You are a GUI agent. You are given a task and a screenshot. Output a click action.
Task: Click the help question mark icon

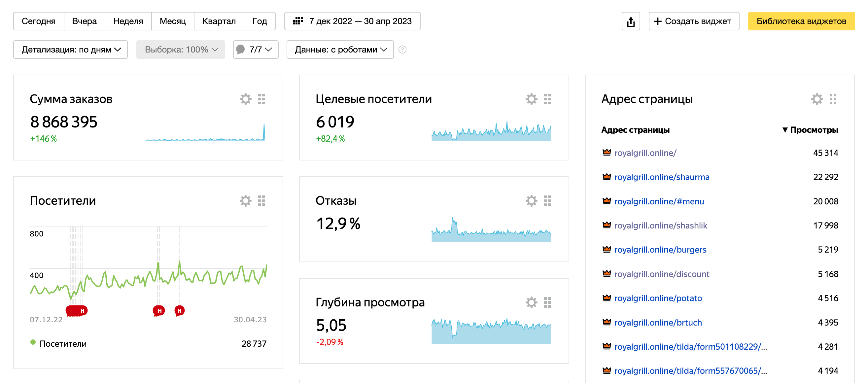[x=402, y=50]
